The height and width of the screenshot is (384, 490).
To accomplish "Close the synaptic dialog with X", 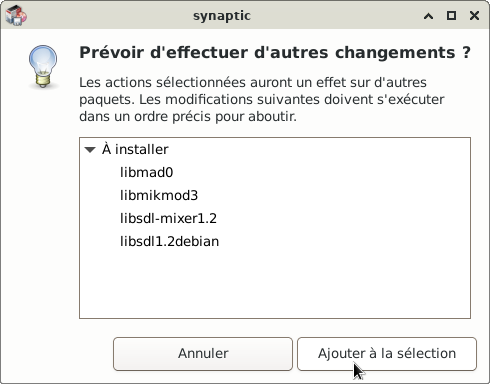I will click(x=474, y=16).
